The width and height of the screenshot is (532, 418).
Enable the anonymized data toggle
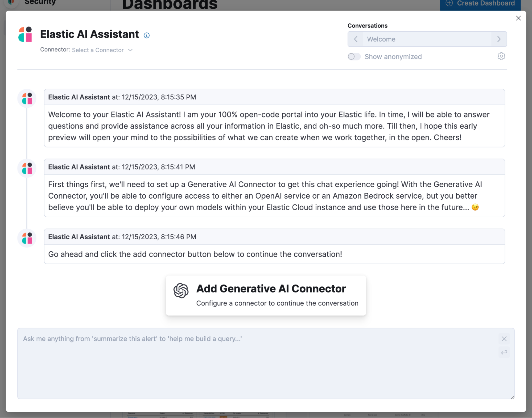tap(354, 56)
